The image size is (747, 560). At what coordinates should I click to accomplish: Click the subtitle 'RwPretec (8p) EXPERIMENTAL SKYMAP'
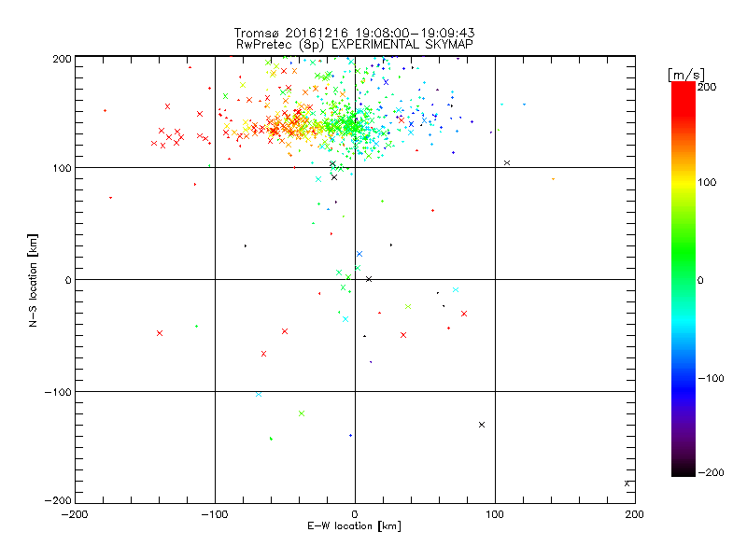(355, 44)
